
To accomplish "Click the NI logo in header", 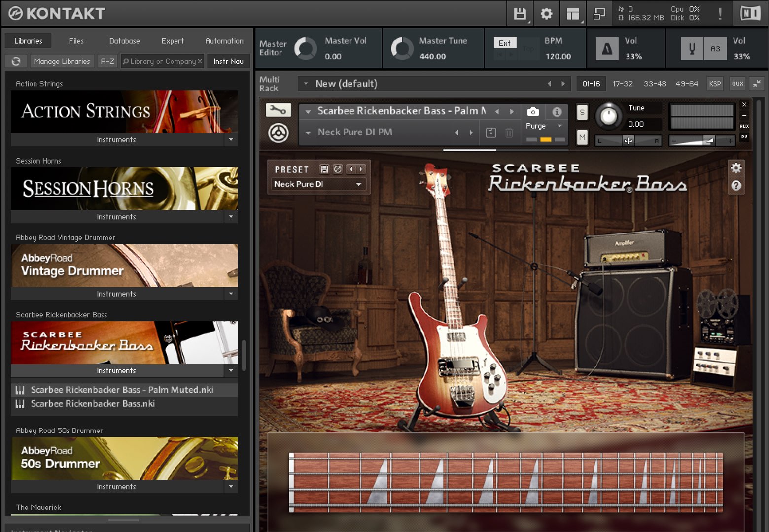I will point(750,14).
